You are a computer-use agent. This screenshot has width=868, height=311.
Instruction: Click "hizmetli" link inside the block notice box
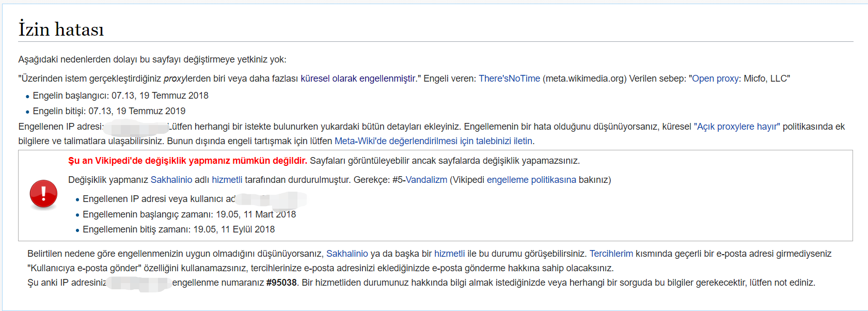click(x=227, y=180)
